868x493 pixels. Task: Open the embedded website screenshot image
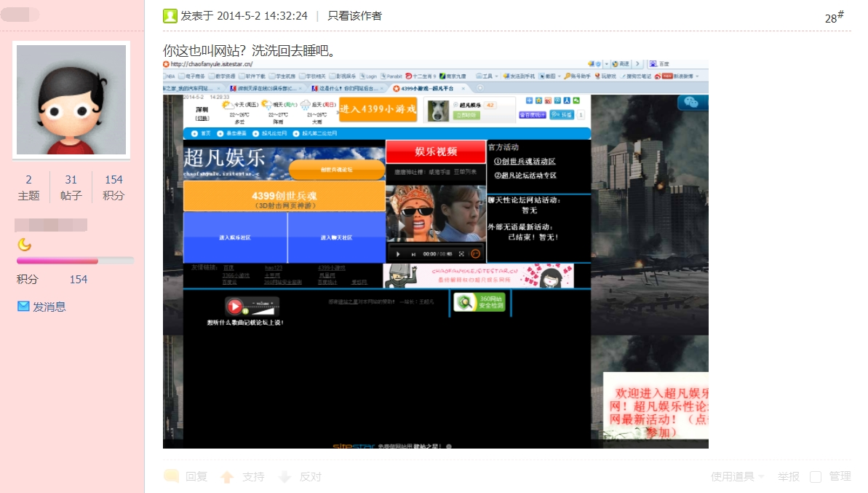click(x=435, y=254)
